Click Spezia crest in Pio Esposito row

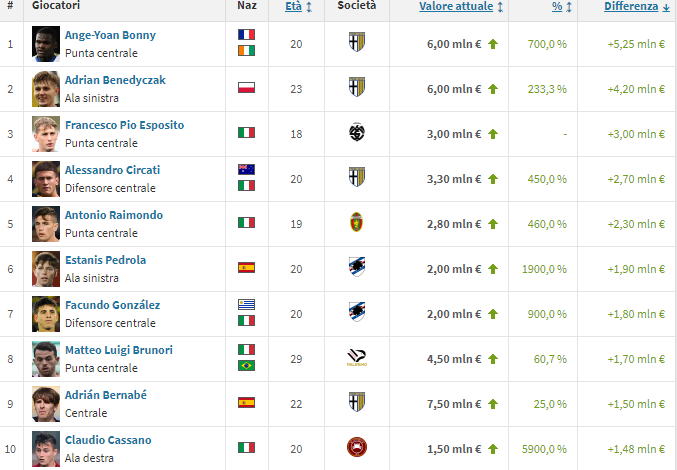tap(357, 132)
